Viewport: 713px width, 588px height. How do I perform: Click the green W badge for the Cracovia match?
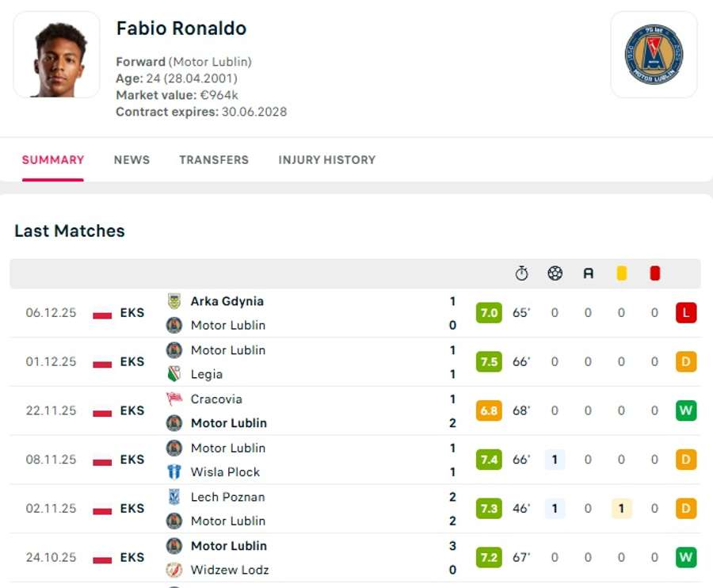tap(685, 411)
